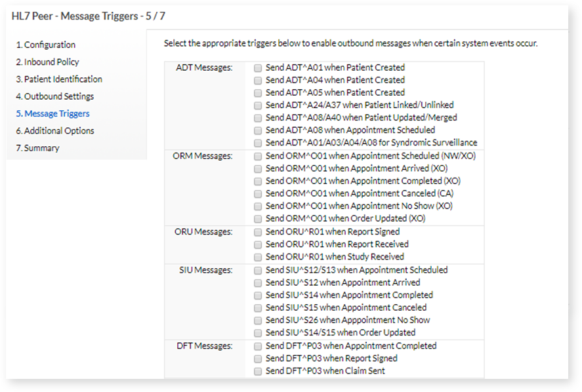The width and height of the screenshot is (582, 392).
Task: Check Send ORU^R01 when Study Received
Action: point(258,256)
